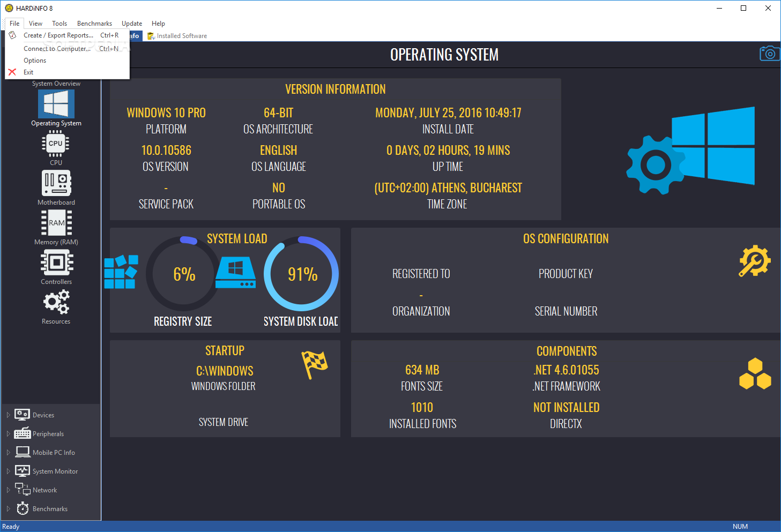Select the Resources gears icon
The height and width of the screenshot is (532, 781).
point(56,302)
